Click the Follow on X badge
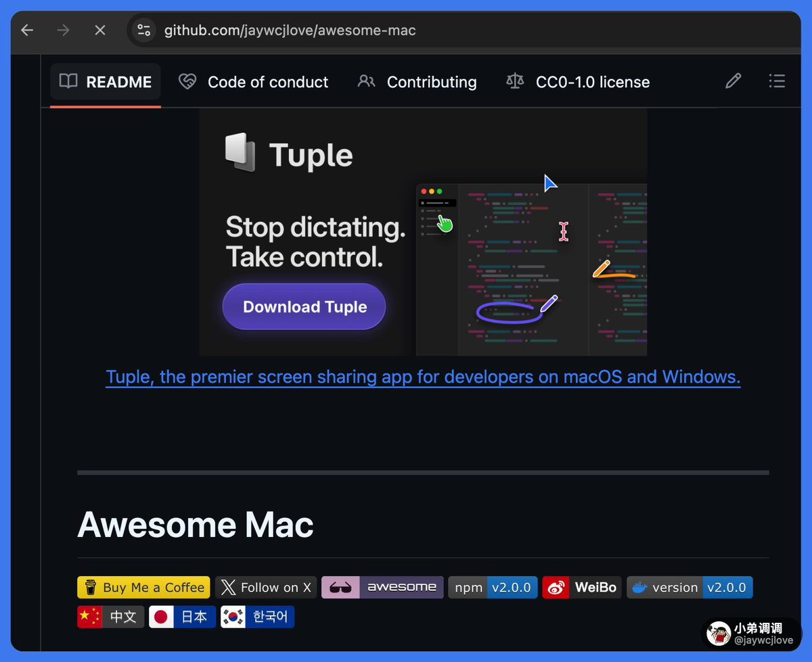The image size is (812, 662). coord(266,588)
